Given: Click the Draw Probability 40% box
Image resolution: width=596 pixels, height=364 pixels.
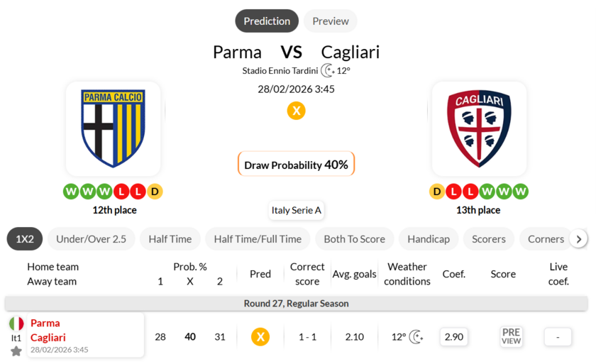Looking at the screenshot, I should coord(296,165).
